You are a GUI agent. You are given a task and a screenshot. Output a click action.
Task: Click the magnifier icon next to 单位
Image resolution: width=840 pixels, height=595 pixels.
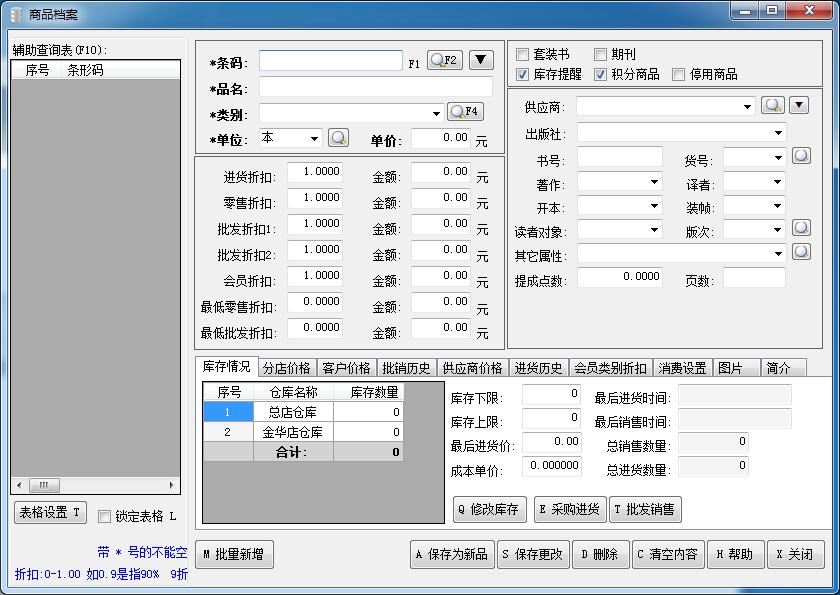338,138
